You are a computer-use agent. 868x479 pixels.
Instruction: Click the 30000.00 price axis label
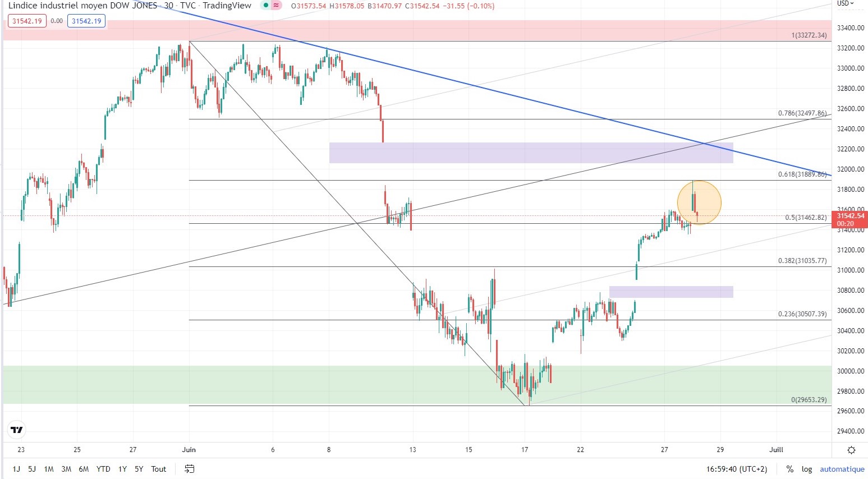850,371
